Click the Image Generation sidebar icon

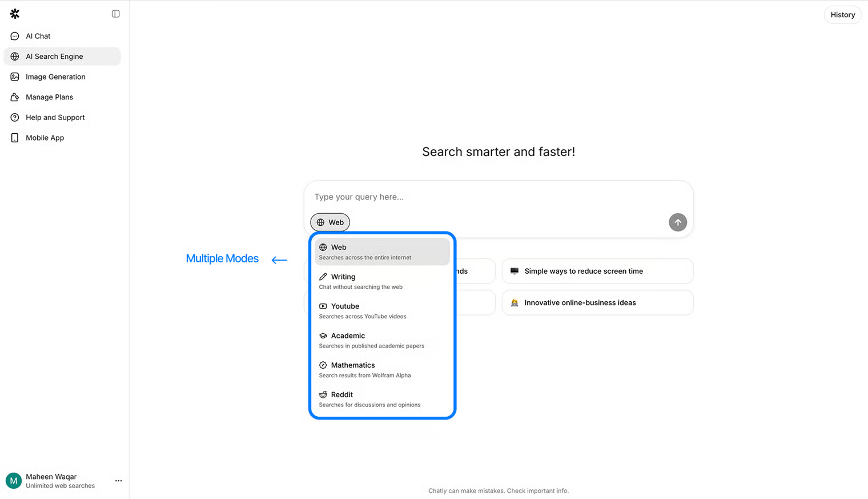pyautogui.click(x=15, y=77)
